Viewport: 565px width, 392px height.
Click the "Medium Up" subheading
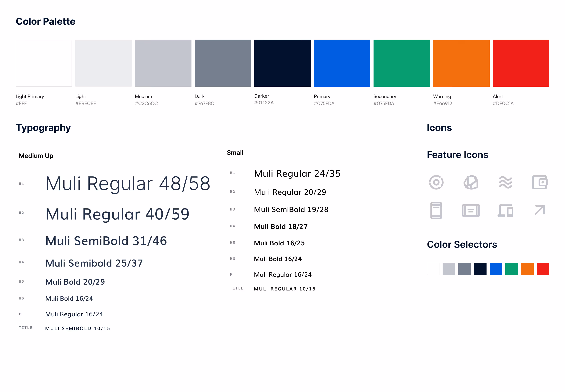[36, 156]
